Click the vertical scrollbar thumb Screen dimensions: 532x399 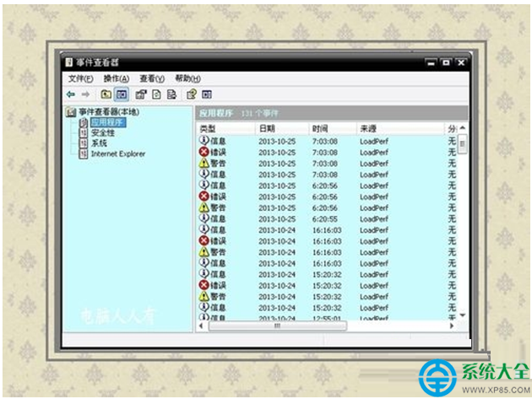tap(463, 144)
